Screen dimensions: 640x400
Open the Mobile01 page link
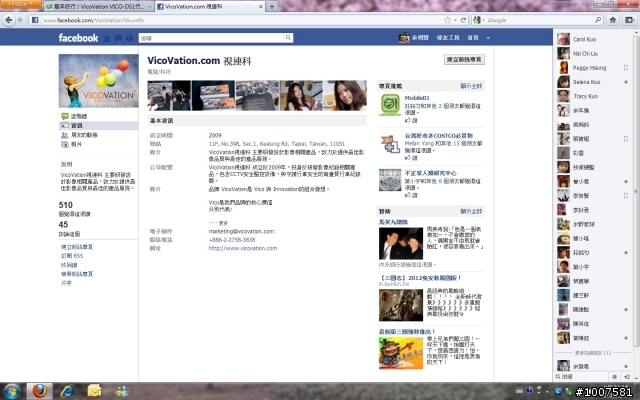(417, 98)
